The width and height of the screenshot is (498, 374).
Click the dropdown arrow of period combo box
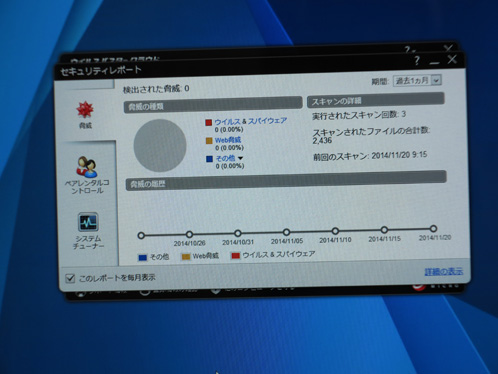436,80
